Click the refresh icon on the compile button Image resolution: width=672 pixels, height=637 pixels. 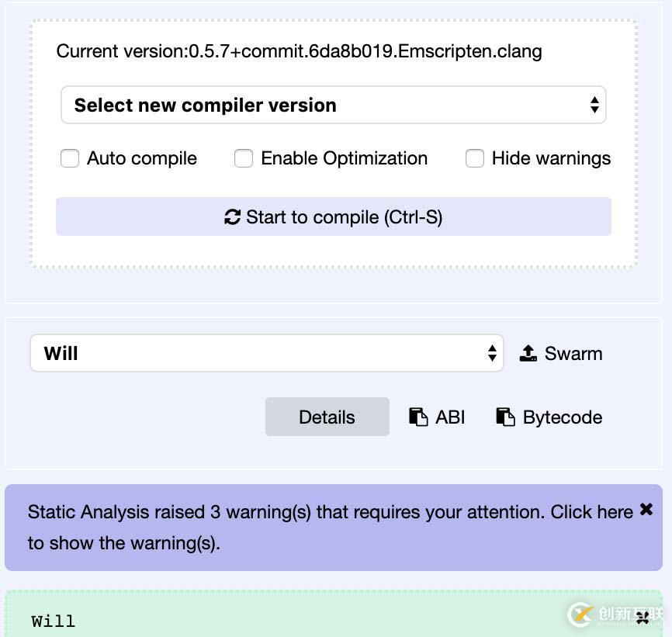232,217
